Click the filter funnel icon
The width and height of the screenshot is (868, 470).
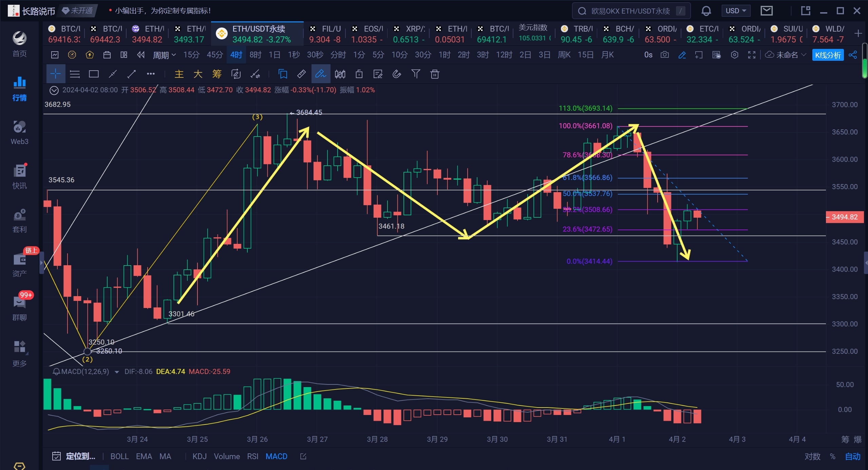click(416, 74)
